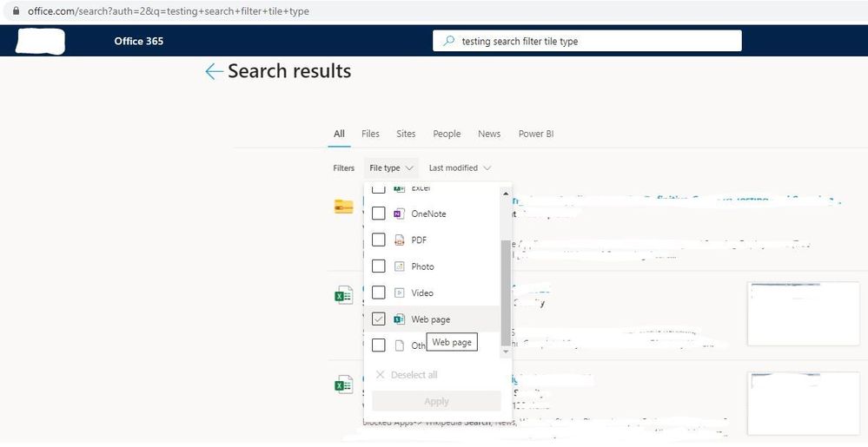
Task: Switch to the Files tab
Action: (370, 134)
